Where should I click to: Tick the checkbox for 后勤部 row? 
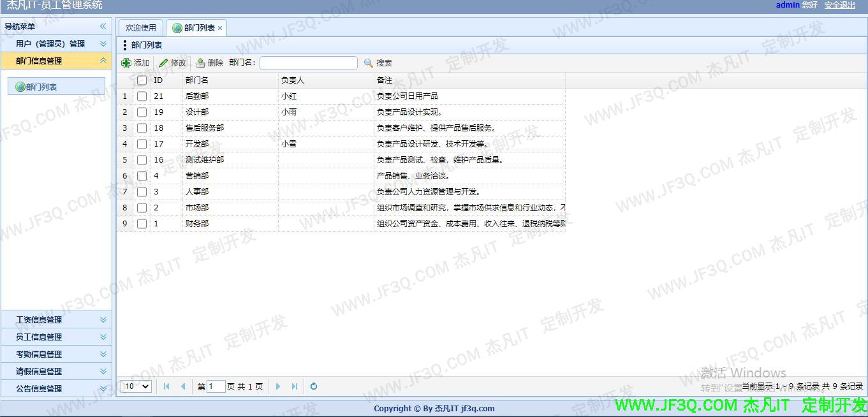(142, 96)
